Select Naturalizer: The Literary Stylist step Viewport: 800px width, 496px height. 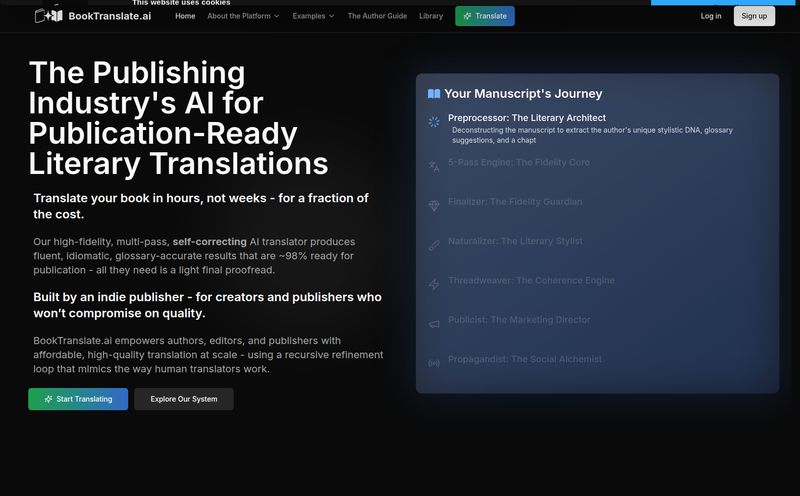[515, 241]
